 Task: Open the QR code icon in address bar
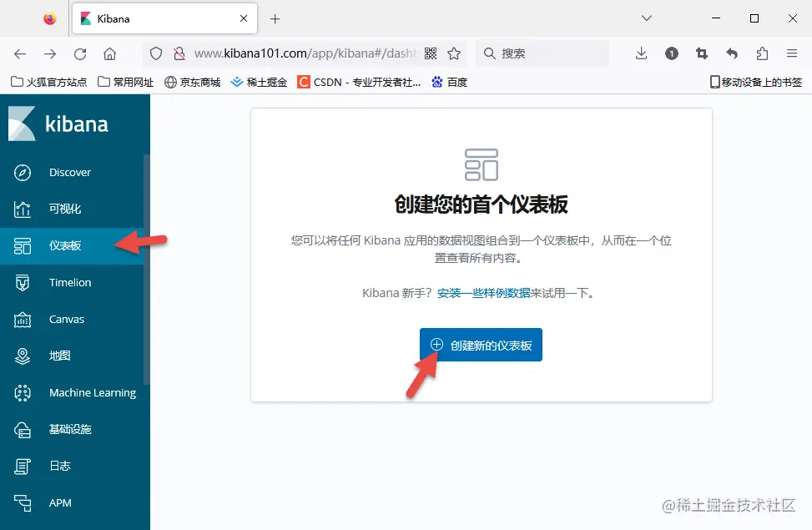(431, 53)
